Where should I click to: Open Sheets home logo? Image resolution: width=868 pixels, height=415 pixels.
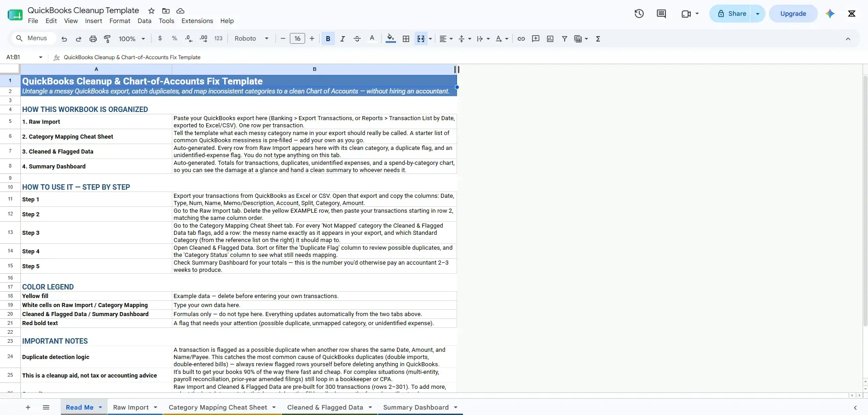click(x=15, y=15)
